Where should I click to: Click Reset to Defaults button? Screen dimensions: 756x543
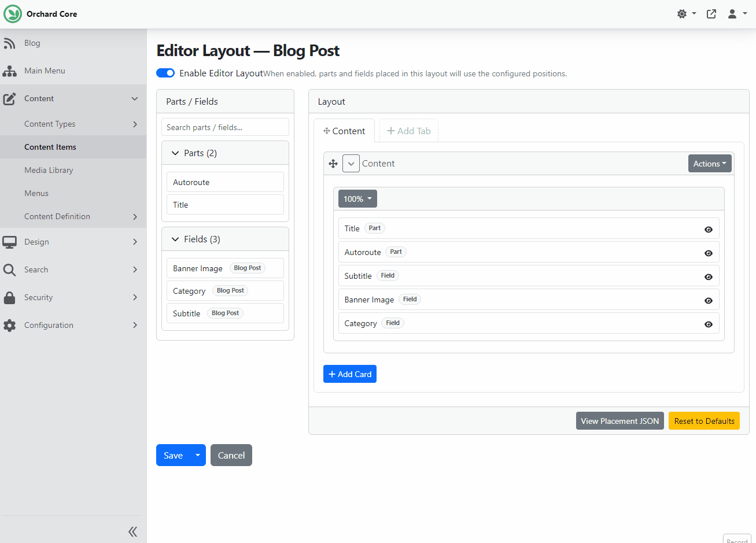point(704,421)
